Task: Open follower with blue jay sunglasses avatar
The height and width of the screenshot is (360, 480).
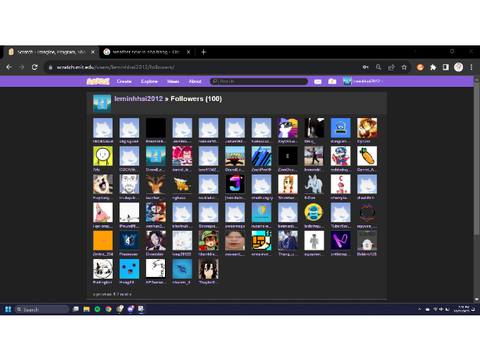Action: [x=288, y=128]
